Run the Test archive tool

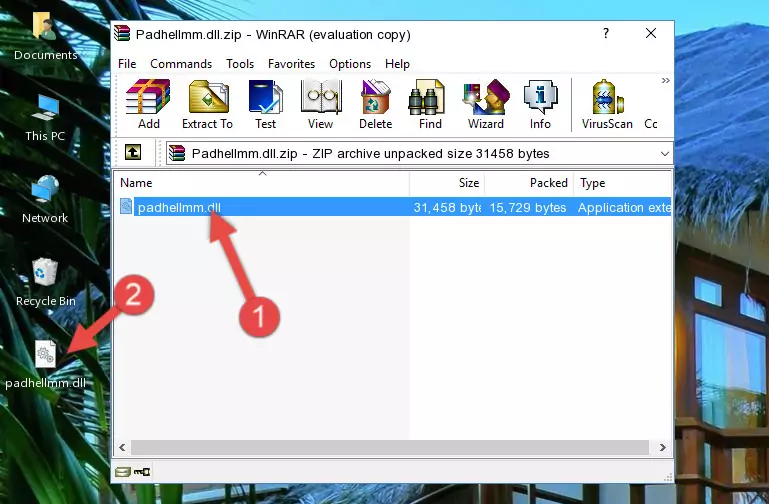click(x=265, y=104)
